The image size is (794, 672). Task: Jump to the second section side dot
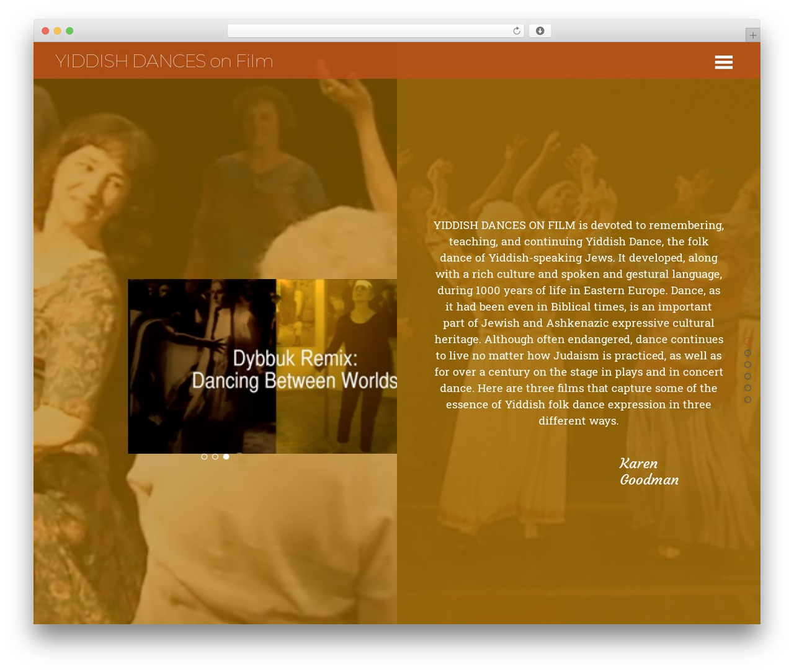point(747,353)
